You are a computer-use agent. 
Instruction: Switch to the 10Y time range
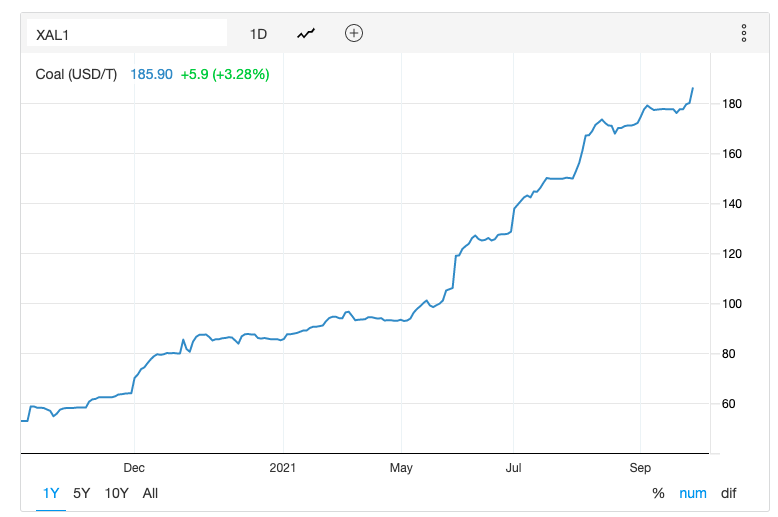116,493
